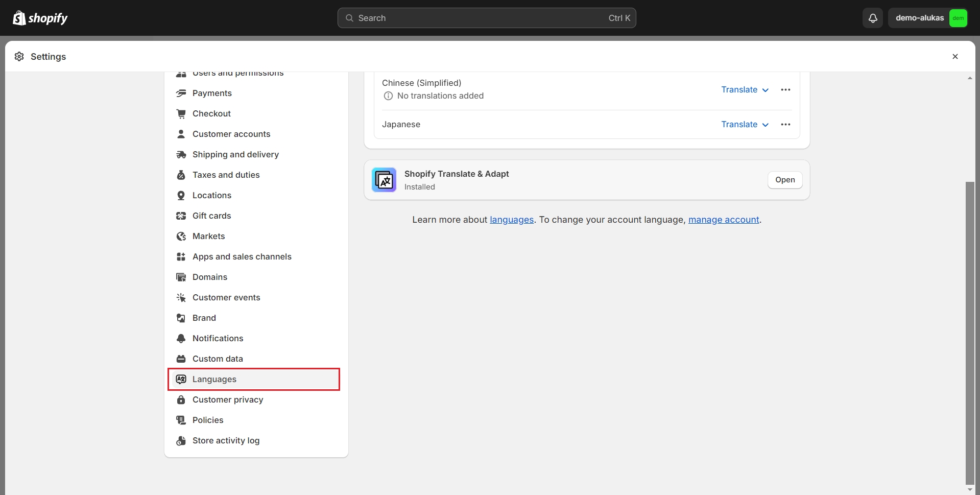
Task: Go to Notifications settings
Action: tap(218, 338)
